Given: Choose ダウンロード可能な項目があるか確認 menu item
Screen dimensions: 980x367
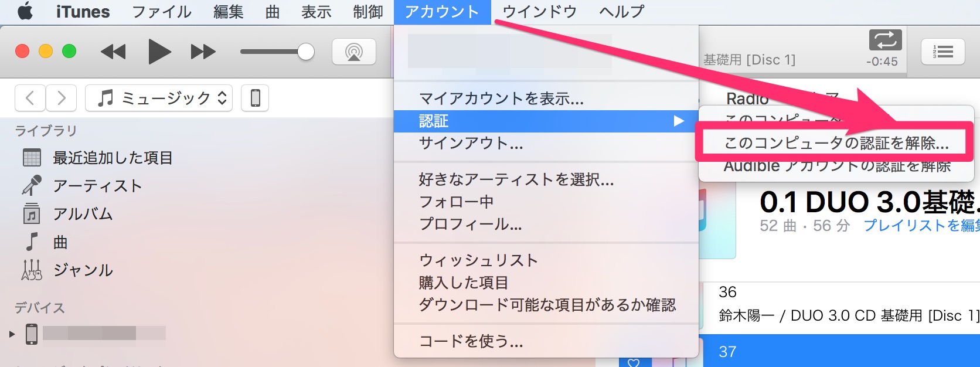Looking at the screenshot, I should tap(546, 305).
